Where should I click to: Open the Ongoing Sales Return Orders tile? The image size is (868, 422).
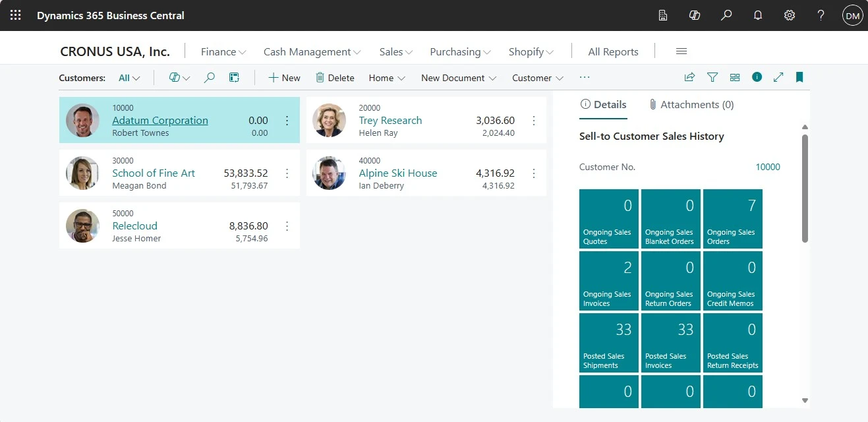(671, 281)
